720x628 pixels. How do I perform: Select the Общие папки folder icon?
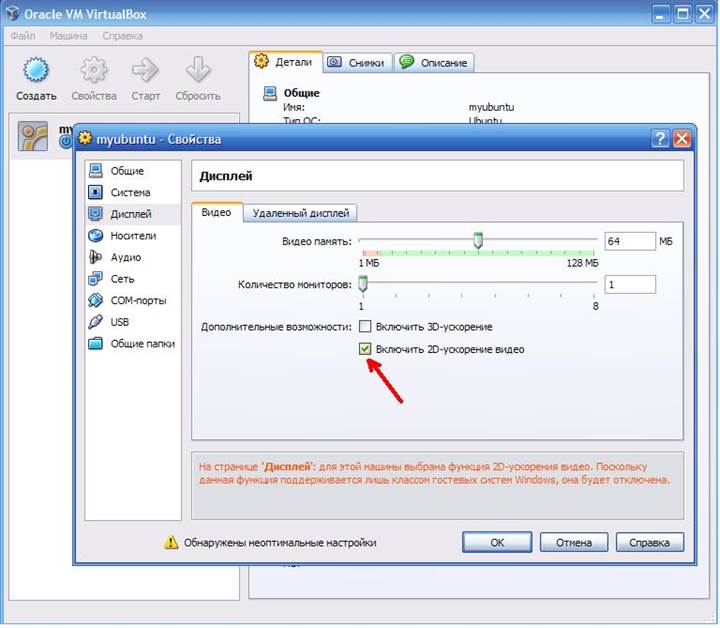point(96,343)
